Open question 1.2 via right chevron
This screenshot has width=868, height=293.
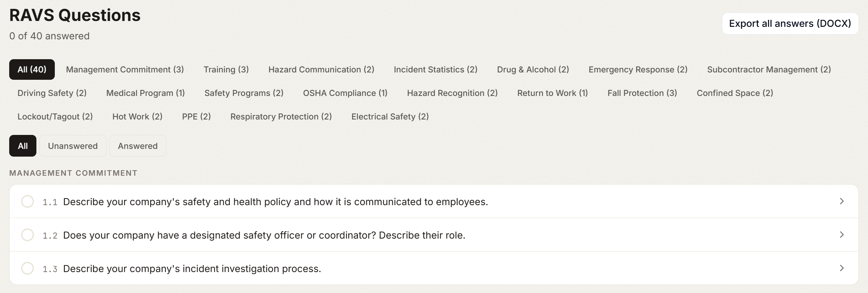(x=842, y=235)
